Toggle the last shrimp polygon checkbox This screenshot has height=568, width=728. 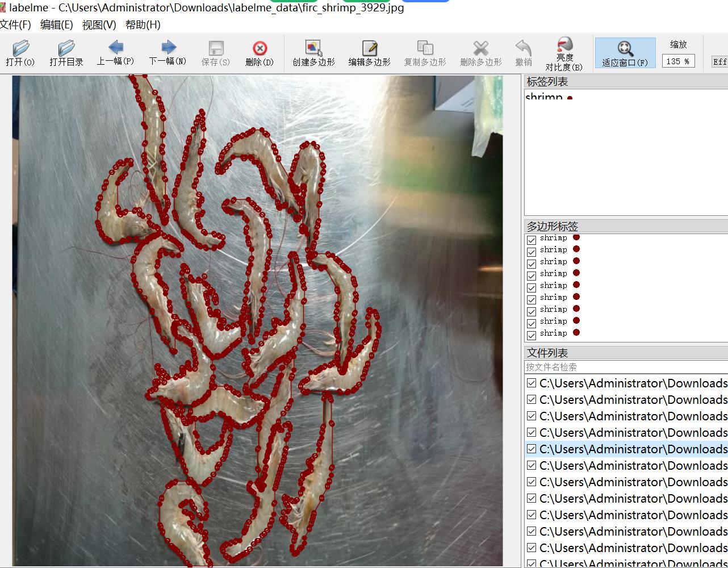pos(532,335)
